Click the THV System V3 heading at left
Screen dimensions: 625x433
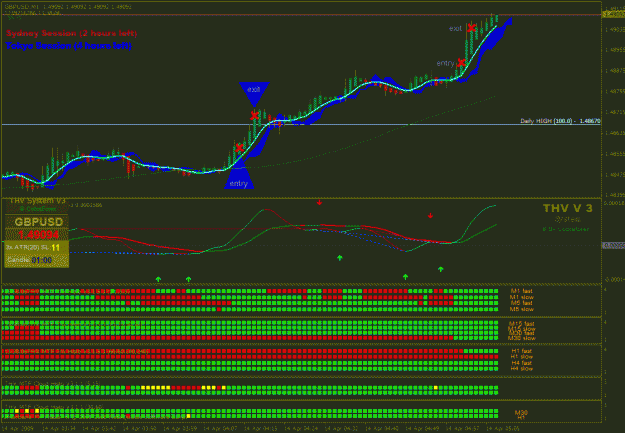[x=37, y=201]
